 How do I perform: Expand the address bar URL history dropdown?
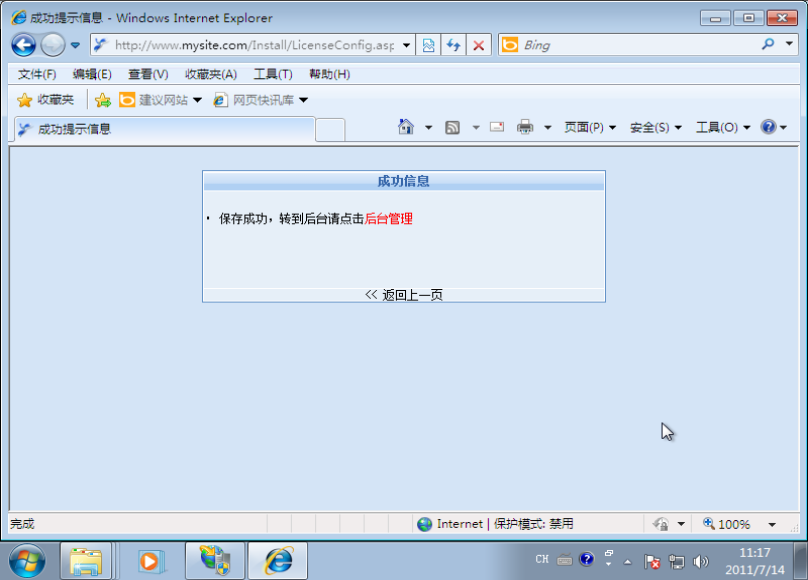tap(407, 45)
